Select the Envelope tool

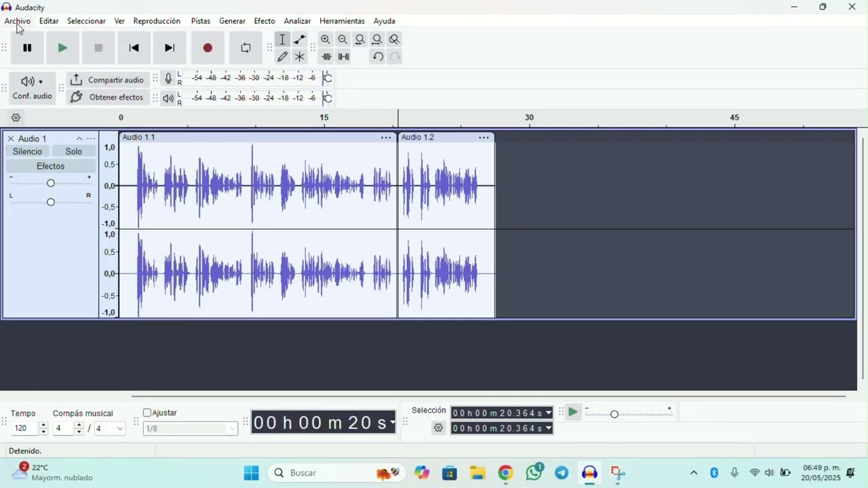point(300,39)
